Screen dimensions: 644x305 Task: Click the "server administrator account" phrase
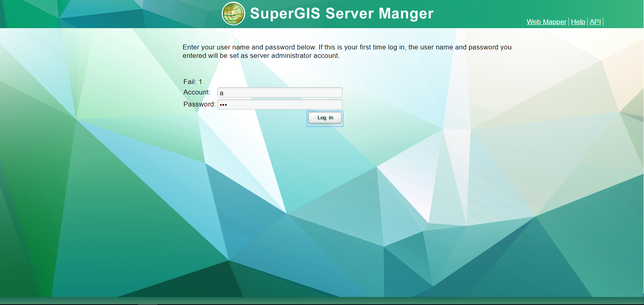294,56
